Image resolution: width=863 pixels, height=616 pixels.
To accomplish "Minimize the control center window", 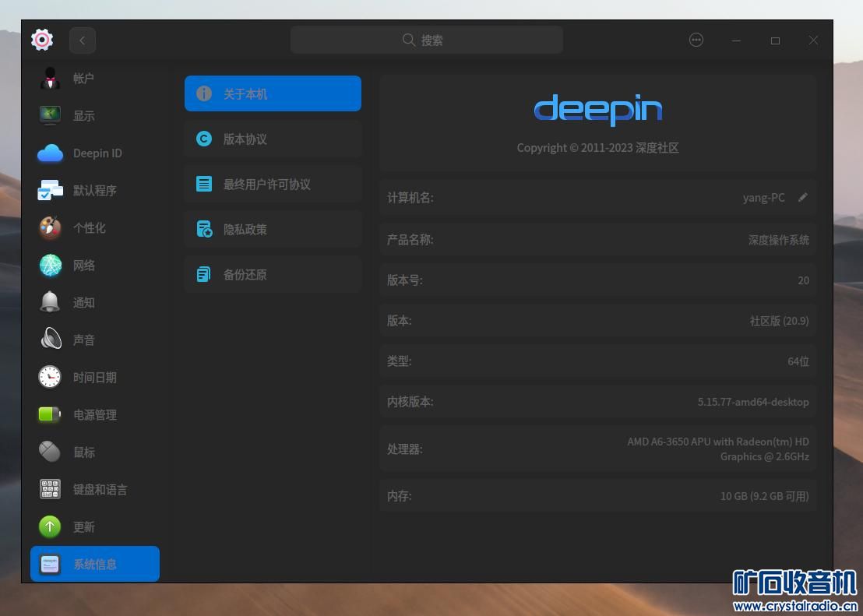I will (x=736, y=40).
